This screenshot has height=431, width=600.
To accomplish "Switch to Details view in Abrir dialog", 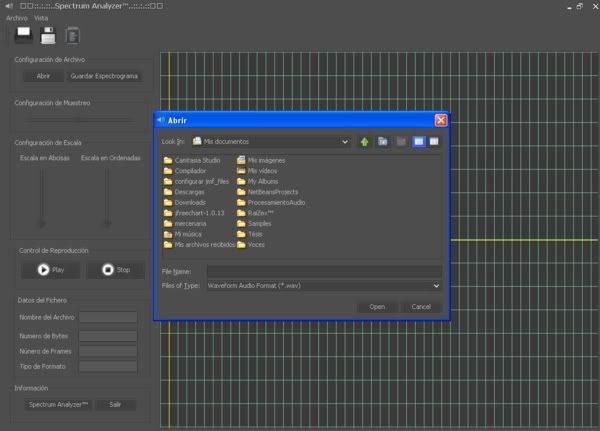I will click(x=434, y=142).
